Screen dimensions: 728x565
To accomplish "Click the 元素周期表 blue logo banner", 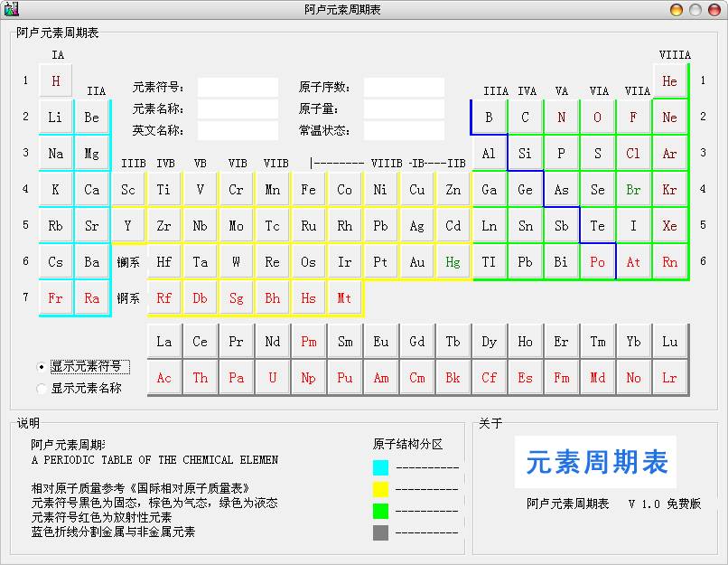I will [596, 462].
